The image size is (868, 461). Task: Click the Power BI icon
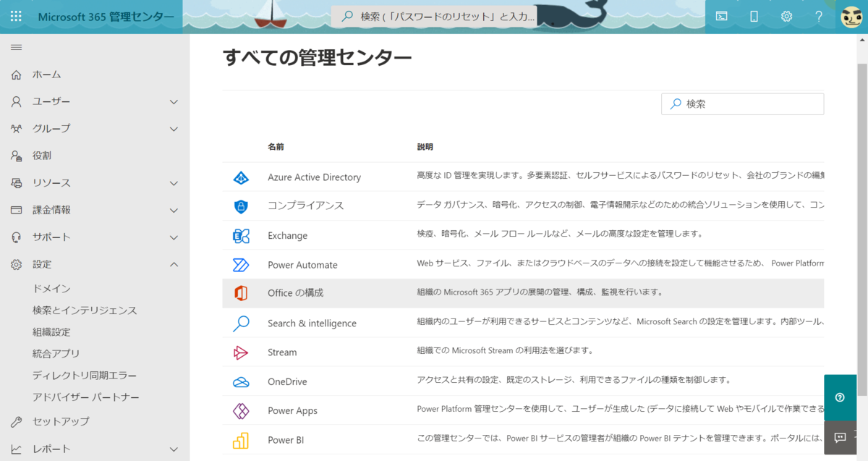point(241,440)
